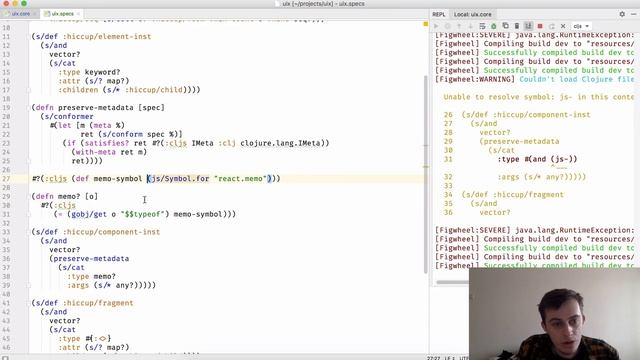640x360 pixels.
Task: Toggle soft wrap in the REPL output
Action: pos(482,26)
